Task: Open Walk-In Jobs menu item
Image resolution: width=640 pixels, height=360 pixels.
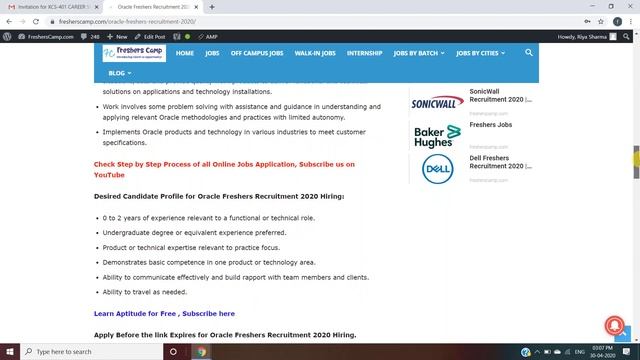Action: tap(315, 53)
